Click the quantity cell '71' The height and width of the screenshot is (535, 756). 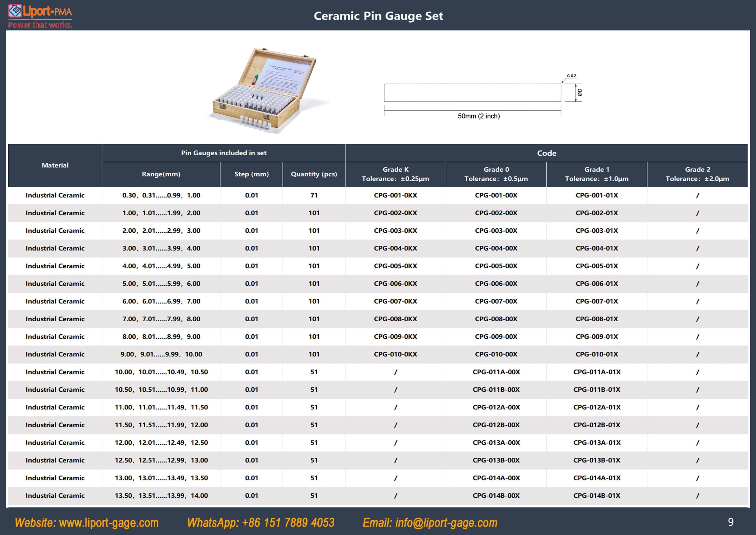pyautogui.click(x=314, y=195)
